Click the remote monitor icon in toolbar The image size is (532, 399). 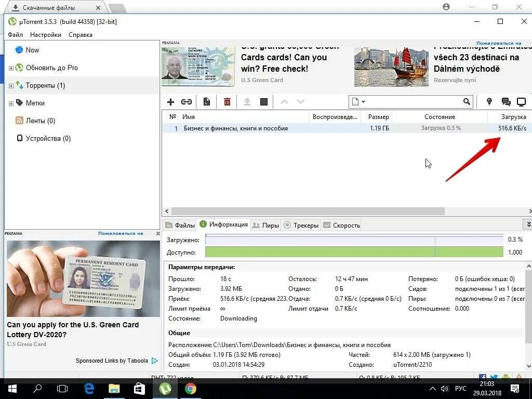[x=521, y=101]
